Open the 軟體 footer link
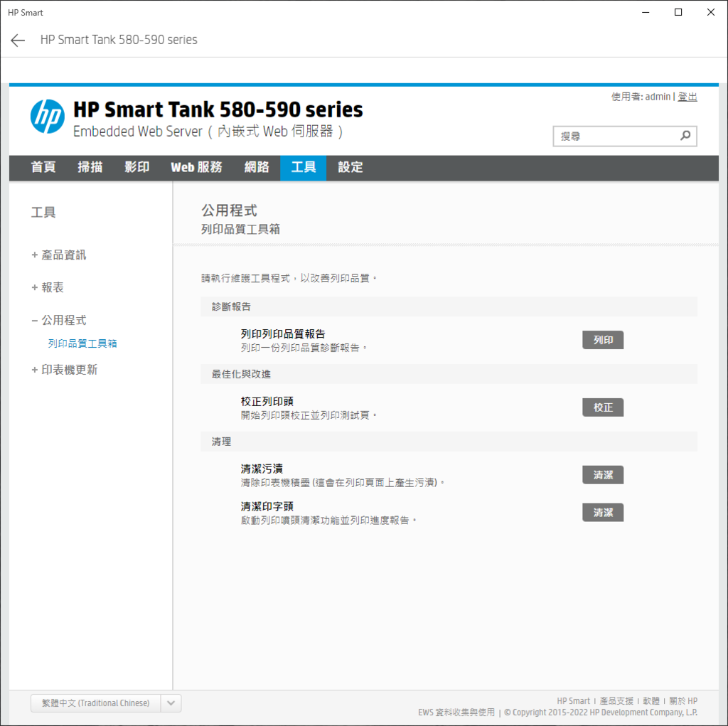This screenshot has width=728, height=726. click(x=651, y=701)
